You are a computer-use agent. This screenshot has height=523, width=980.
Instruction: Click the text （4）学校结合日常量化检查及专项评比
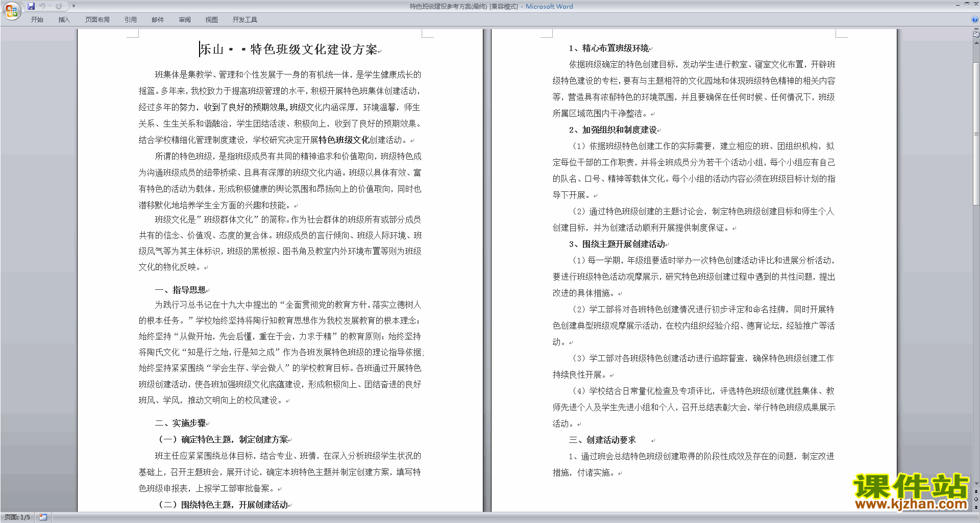pyautogui.click(x=642, y=391)
